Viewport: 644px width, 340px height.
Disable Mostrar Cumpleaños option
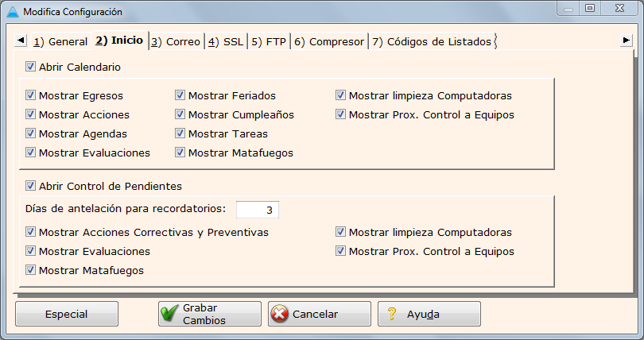[180, 114]
